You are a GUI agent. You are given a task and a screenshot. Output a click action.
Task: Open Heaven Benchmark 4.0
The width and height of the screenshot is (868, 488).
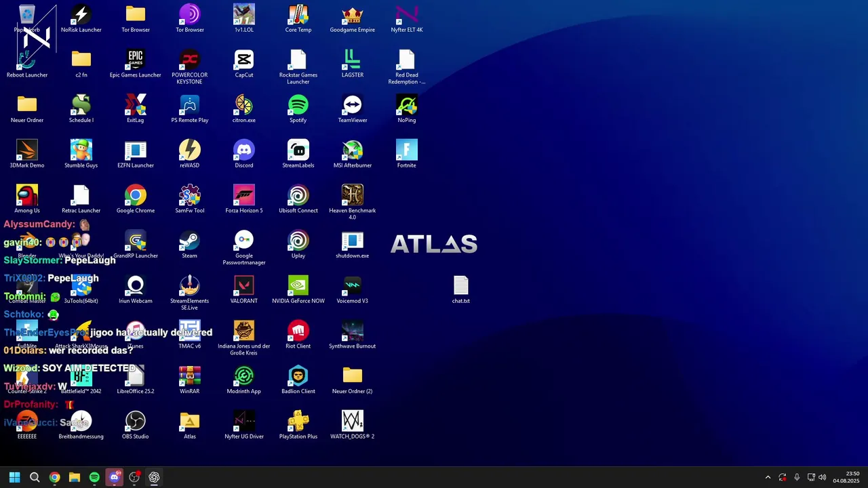[x=353, y=202]
